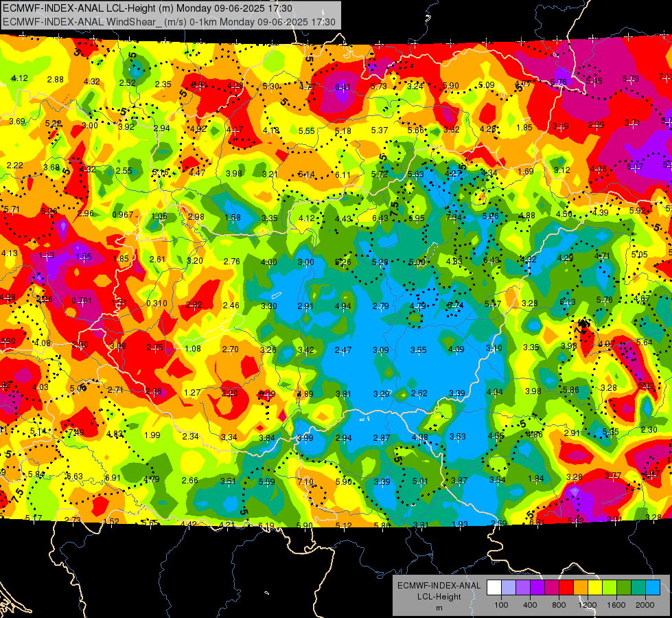Click the map value 6.63
Viewport: 672px width, 618px height.
pos(75,476)
